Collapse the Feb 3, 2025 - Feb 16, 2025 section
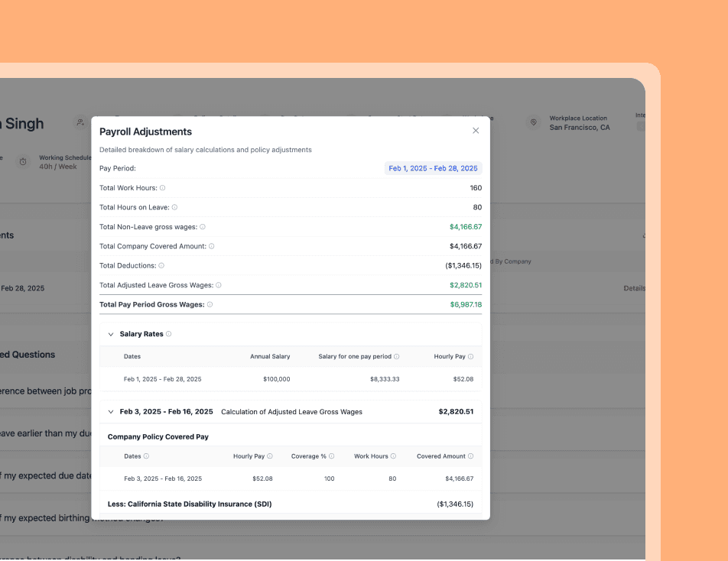The height and width of the screenshot is (561, 728). [110, 412]
